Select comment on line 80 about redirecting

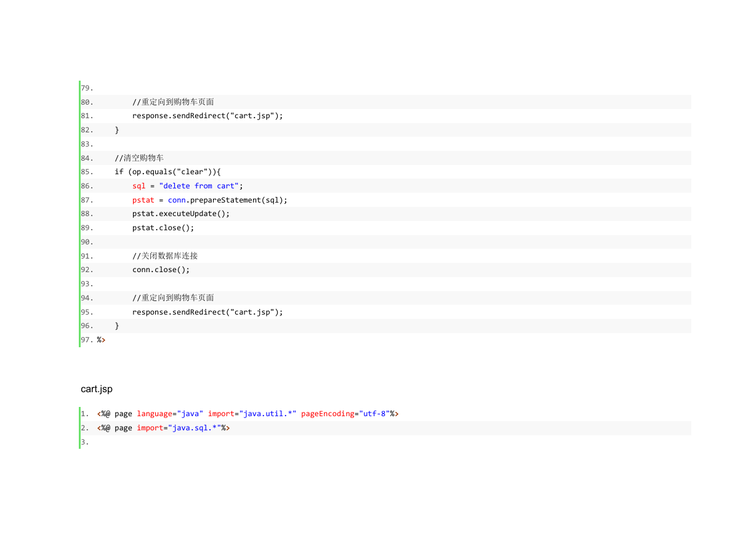173,102
